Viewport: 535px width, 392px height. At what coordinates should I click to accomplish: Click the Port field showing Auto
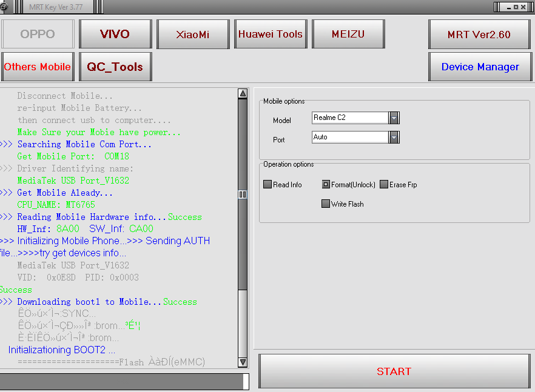click(x=350, y=137)
